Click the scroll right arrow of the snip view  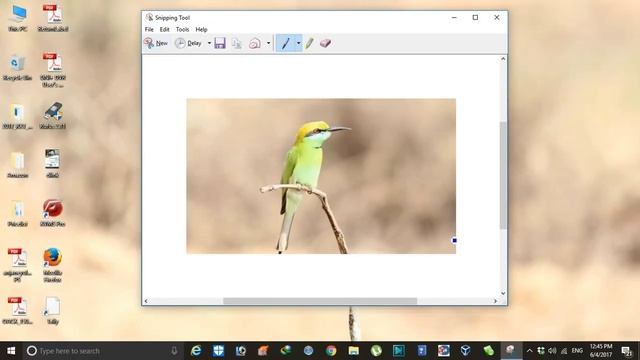[496, 301]
